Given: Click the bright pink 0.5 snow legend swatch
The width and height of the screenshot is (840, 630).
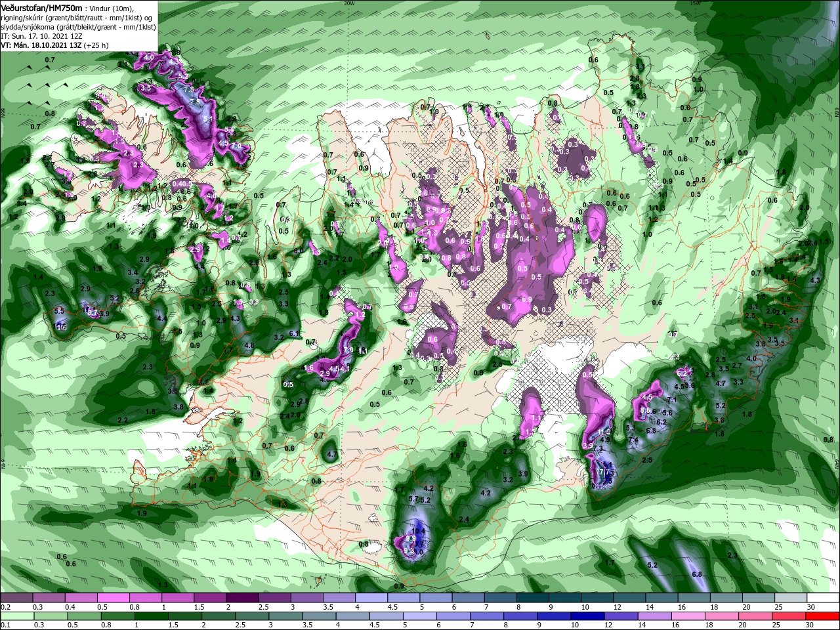Looking at the screenshot, I should [114, 598].
